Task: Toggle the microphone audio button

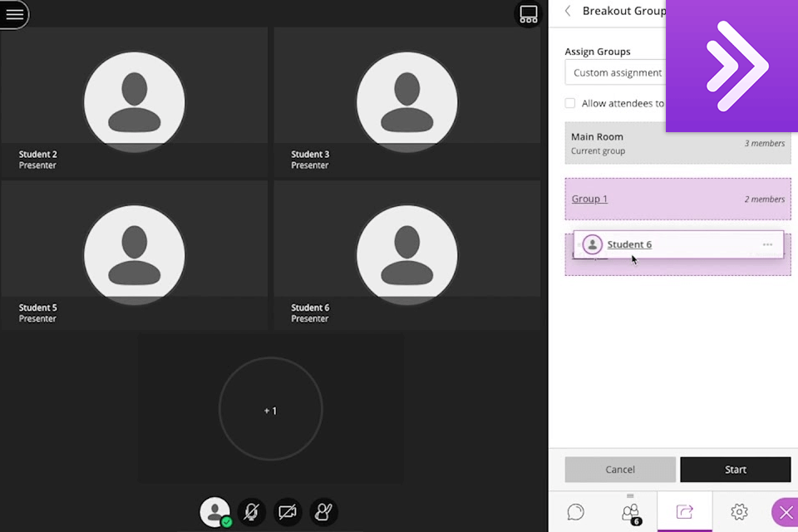Action: point(251,512)
